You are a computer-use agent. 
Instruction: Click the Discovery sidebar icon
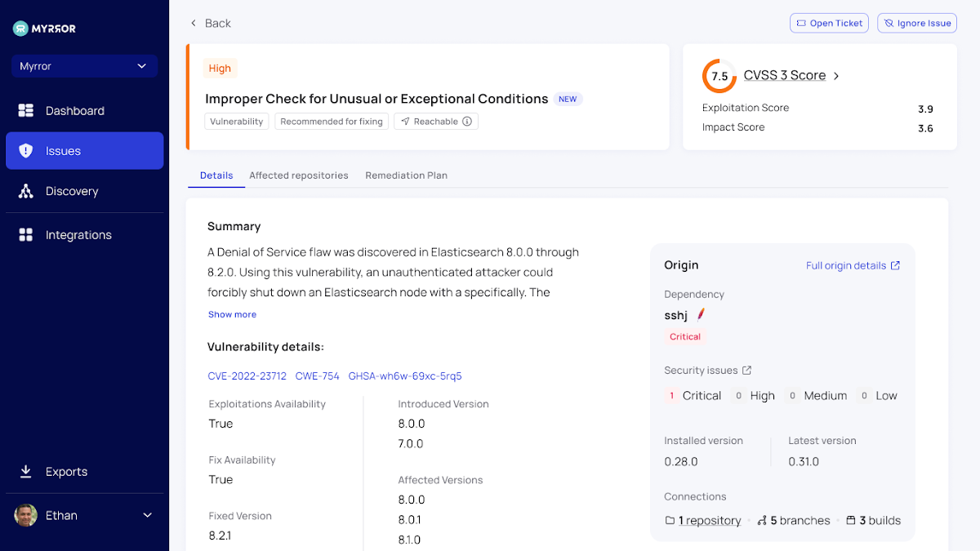(x=26, y=191)
